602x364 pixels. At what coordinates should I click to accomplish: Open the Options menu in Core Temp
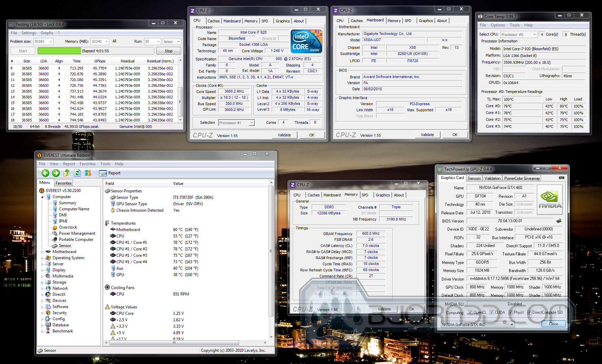click(498, 25)
